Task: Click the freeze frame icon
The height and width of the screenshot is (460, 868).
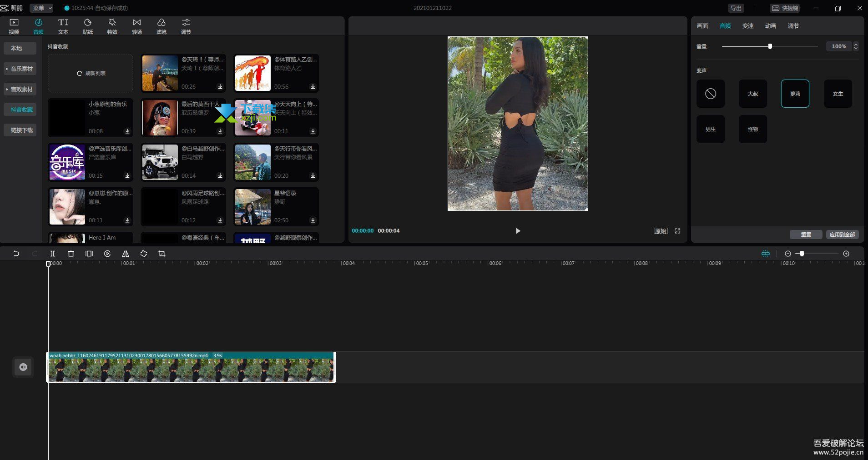Action: (x=89, y=254)
